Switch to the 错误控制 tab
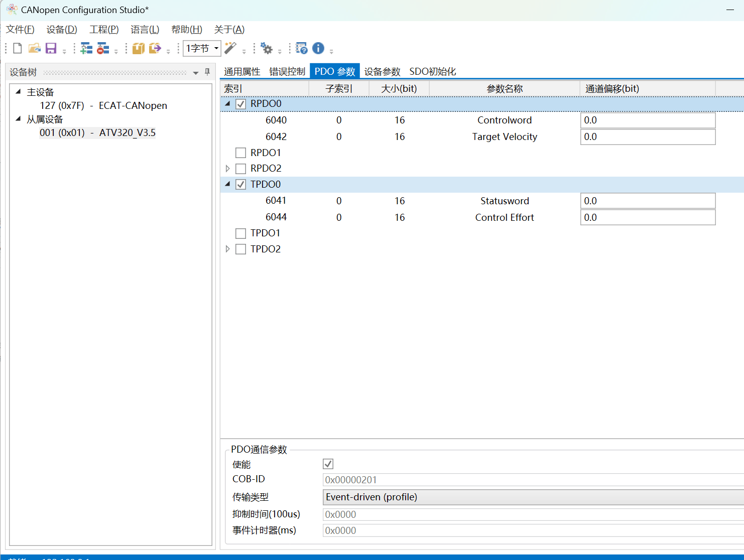Image resolution: width=744 pixels, height=560 pixels. [x=287, y=72]
